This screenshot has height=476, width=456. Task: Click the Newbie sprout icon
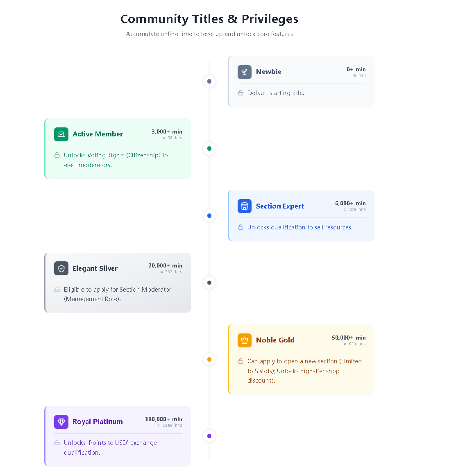tap(244, 72)
